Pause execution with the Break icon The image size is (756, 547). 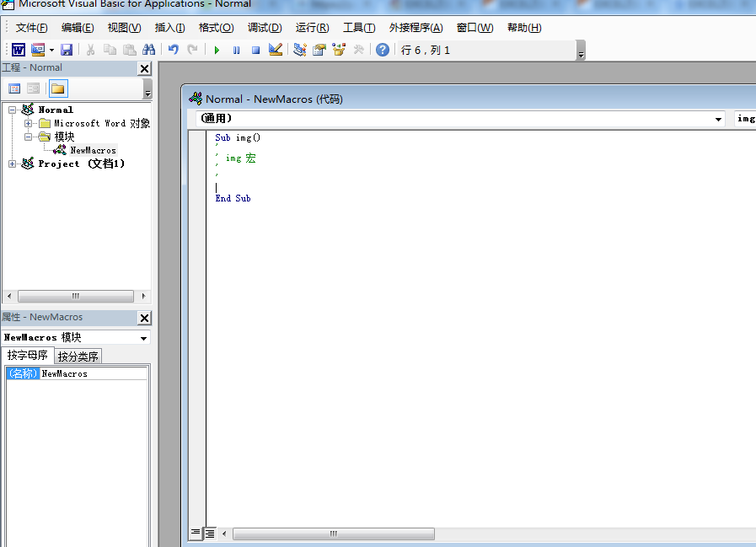point(236,51)
